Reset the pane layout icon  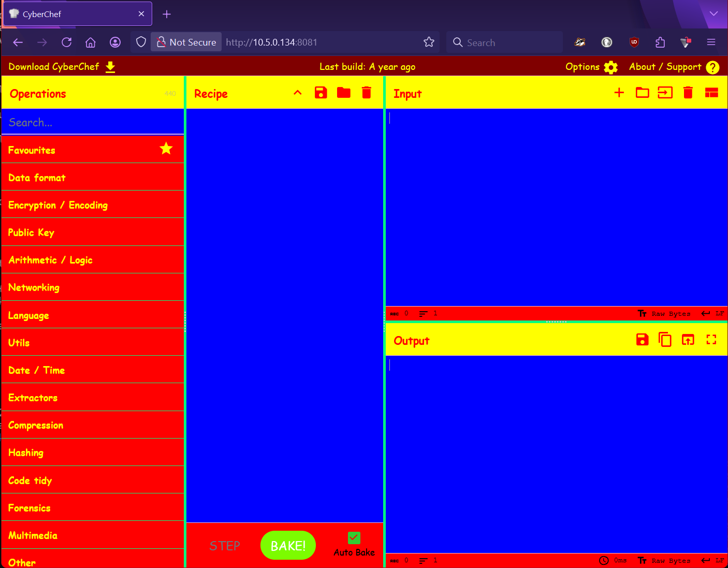(711, 93)
